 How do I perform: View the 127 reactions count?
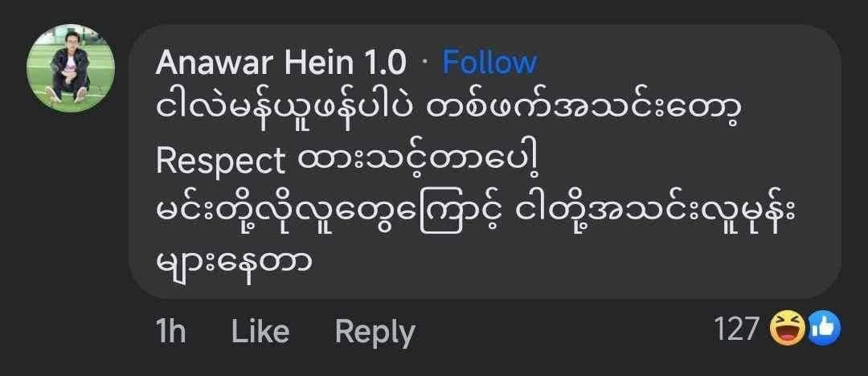(x=735, y=329)
